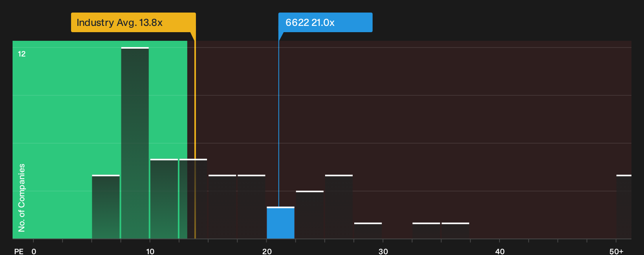Click the y-axis value 12
Viewport: 644px width, 255px height.
click(22, 54)
